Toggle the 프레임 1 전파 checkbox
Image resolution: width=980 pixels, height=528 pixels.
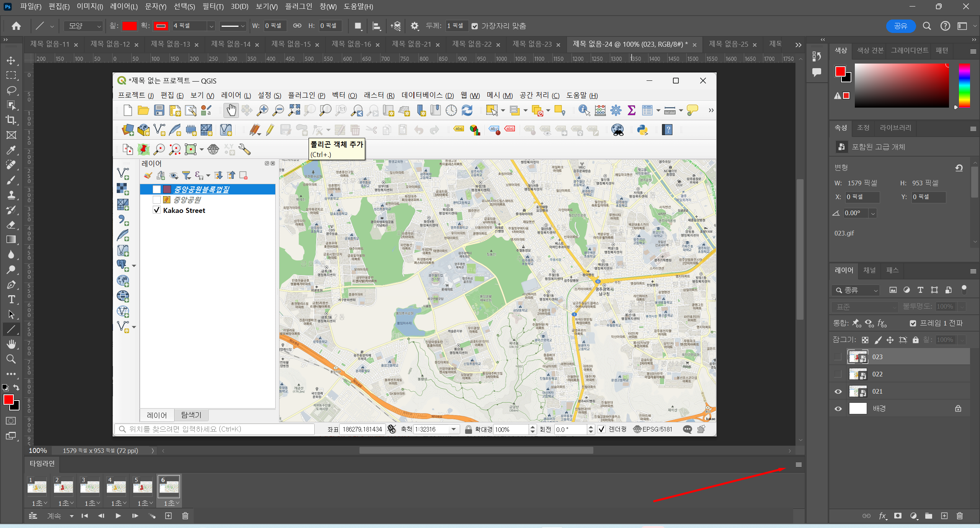(x=913, y=323)
